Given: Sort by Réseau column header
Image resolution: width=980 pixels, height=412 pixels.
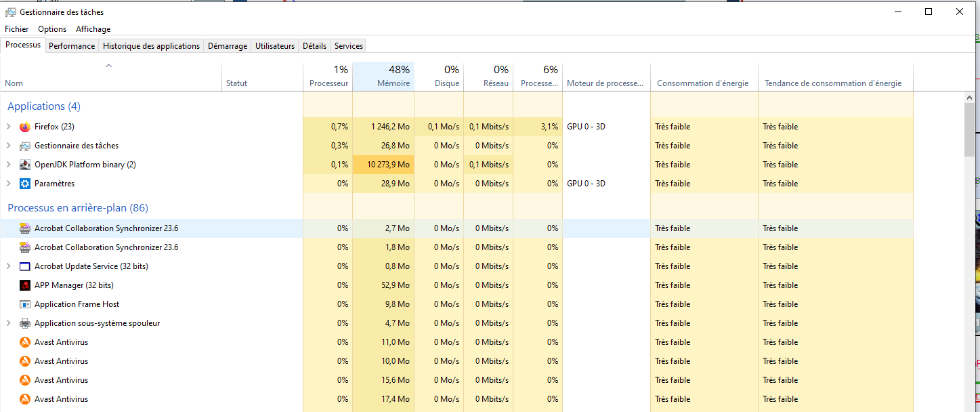Looking at the screenshot, I should pos(488,77).
